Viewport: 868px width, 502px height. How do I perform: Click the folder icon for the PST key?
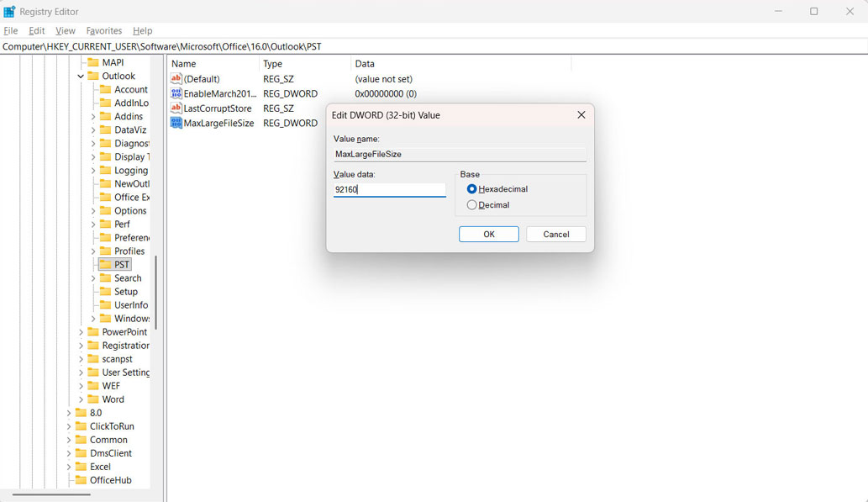(x=103, y=264)
